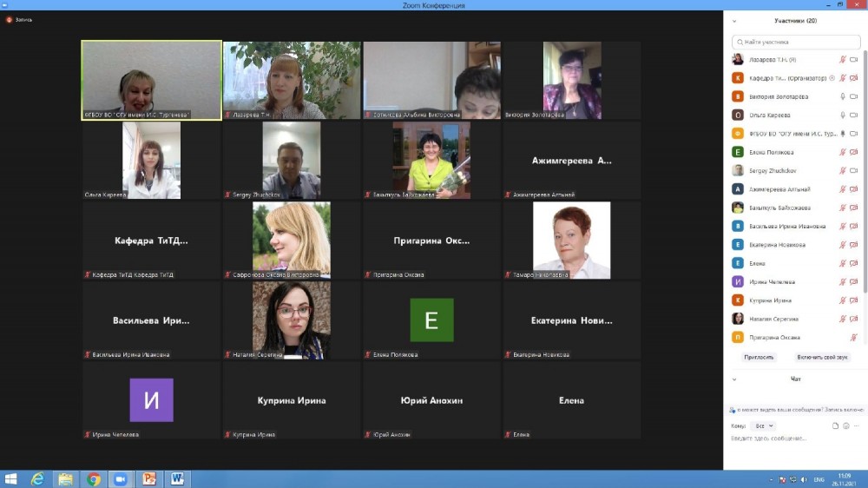Viewport: 868px width, 488px height.
Task: Collapse the Участники (20) panel chevron
Action: (734, 20)
